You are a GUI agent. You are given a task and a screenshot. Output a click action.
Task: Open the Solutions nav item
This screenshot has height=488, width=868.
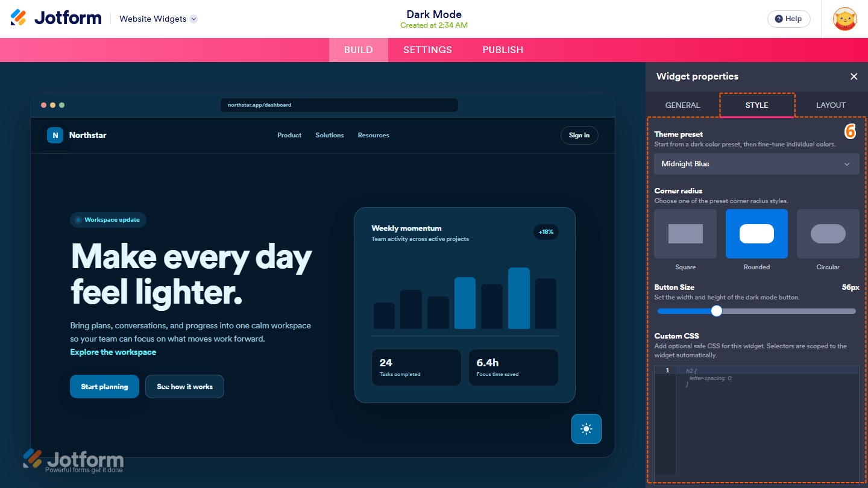coord(330,135)
